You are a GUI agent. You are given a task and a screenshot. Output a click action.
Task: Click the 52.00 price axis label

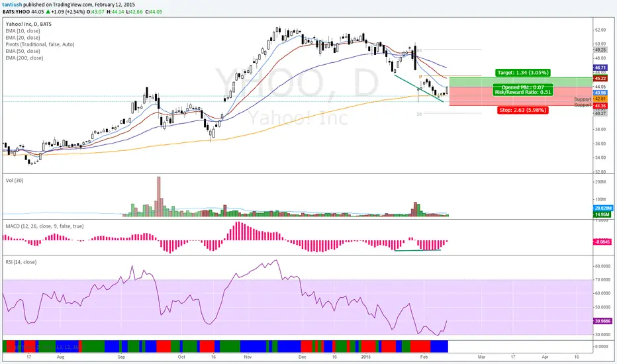[x=600, y=30]
